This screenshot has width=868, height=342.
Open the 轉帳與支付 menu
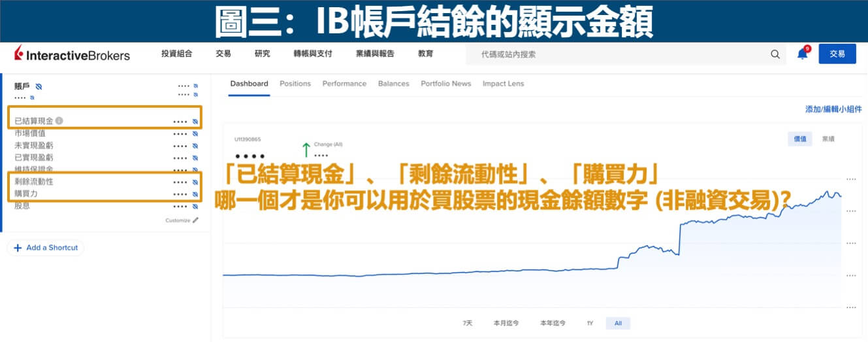coord(313,54)
